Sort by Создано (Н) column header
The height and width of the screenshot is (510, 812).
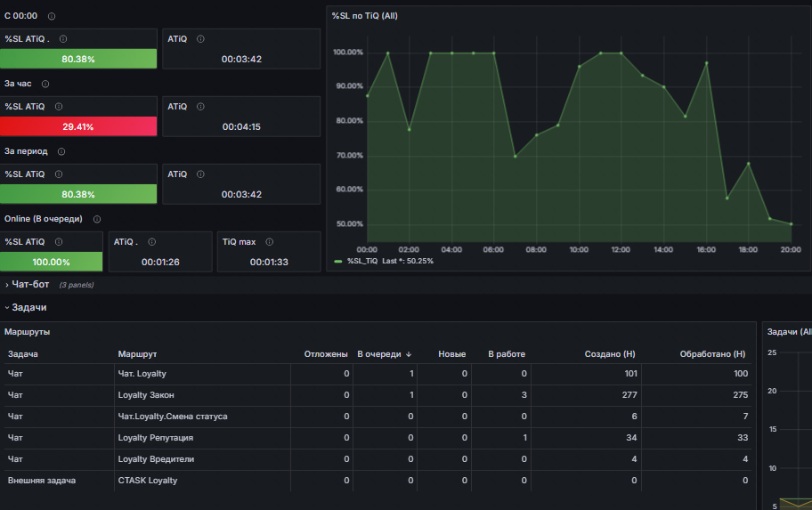point(610,354)
